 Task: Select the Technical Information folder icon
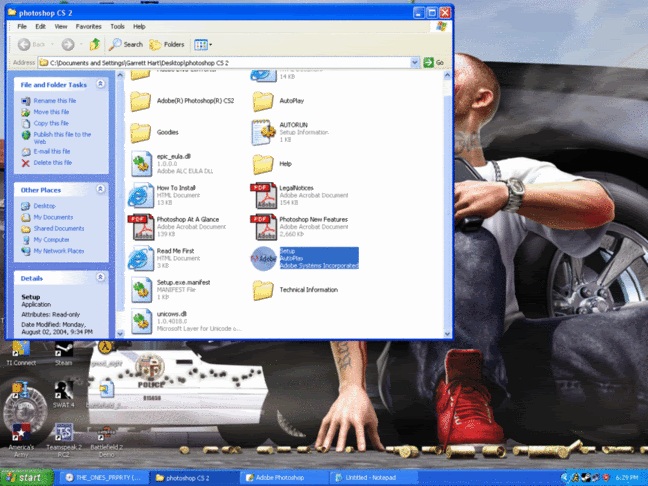point(263,290)
